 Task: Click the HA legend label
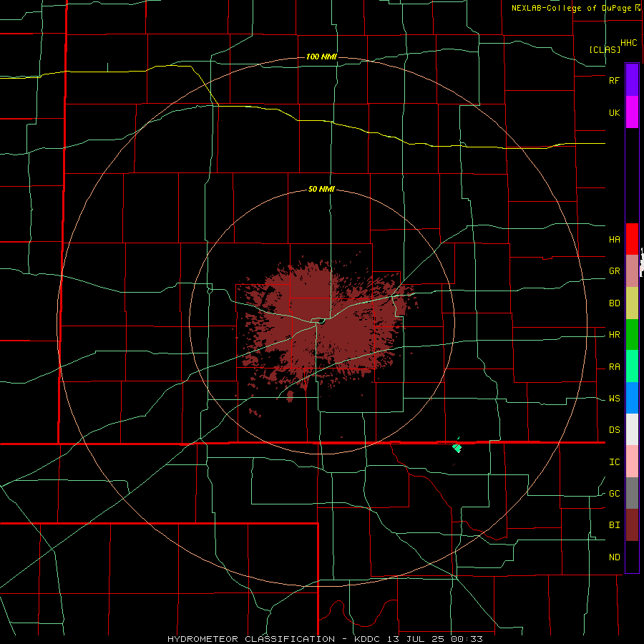click(x=614, y=239)
